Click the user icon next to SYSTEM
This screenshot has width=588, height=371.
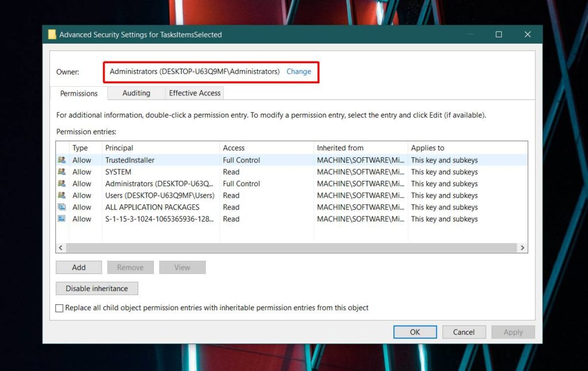(x=62, y=172)
